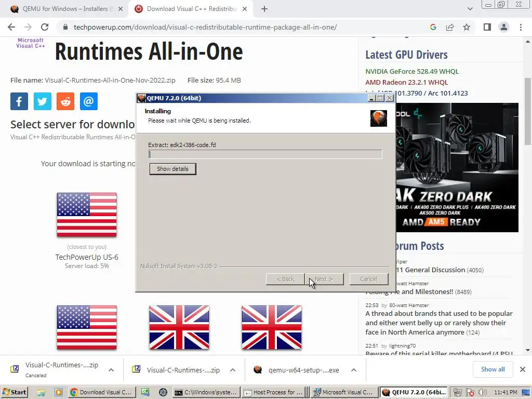Screen dimensions: 532x399
Task: Expand options for qemu-w64-setup exe download
Action: (x=353, y=370)
